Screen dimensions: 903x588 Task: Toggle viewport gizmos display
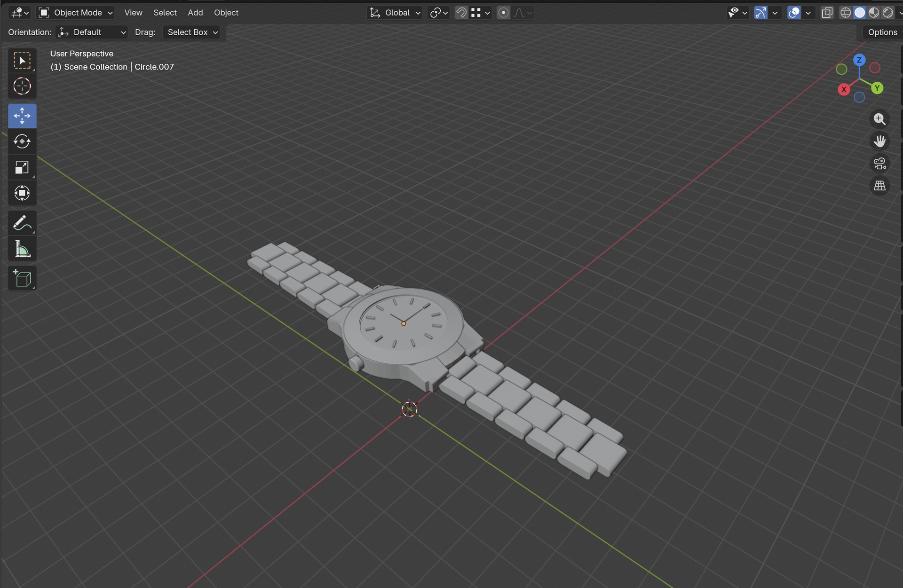pyautogui.click(x=760, y=13)
